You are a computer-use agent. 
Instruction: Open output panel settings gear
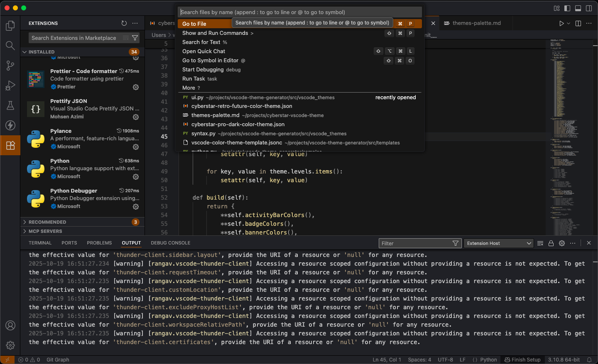click(562, 243)
